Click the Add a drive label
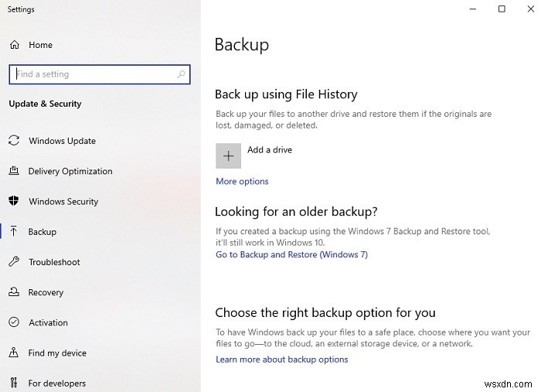This screenshot has height=392, width=541. (270, 150)
